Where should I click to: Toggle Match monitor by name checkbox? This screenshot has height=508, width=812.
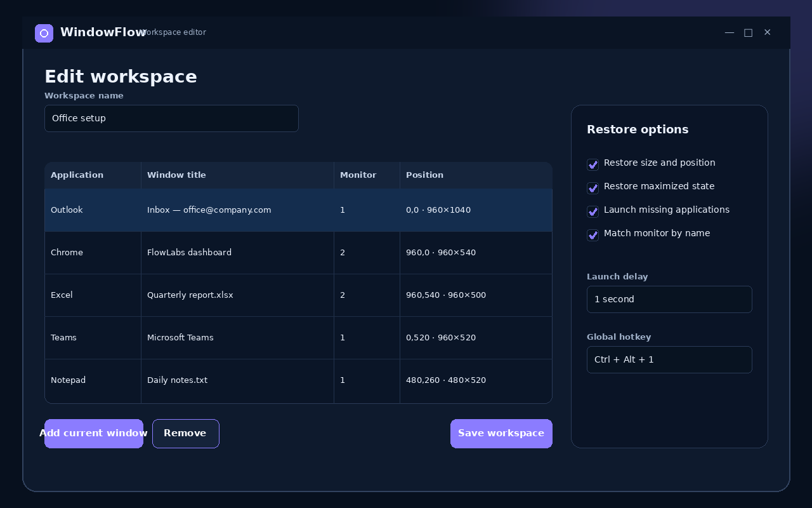593,235
